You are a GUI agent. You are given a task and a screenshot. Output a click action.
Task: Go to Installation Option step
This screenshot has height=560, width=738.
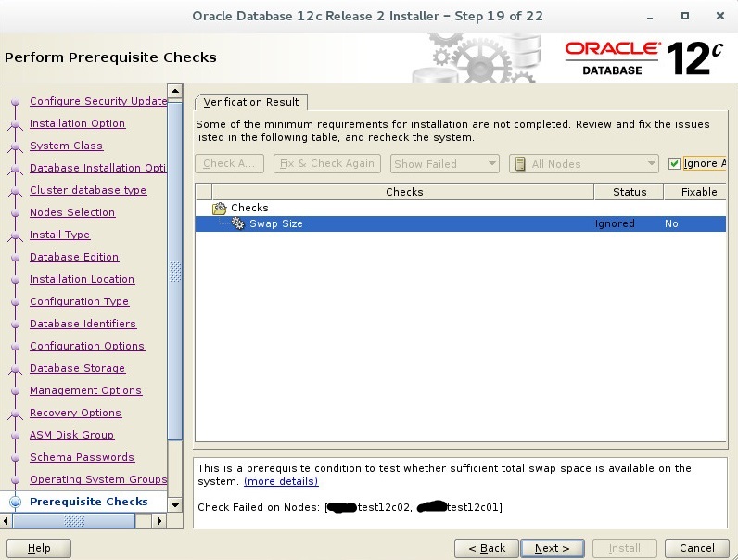click(x=77, y=123)
